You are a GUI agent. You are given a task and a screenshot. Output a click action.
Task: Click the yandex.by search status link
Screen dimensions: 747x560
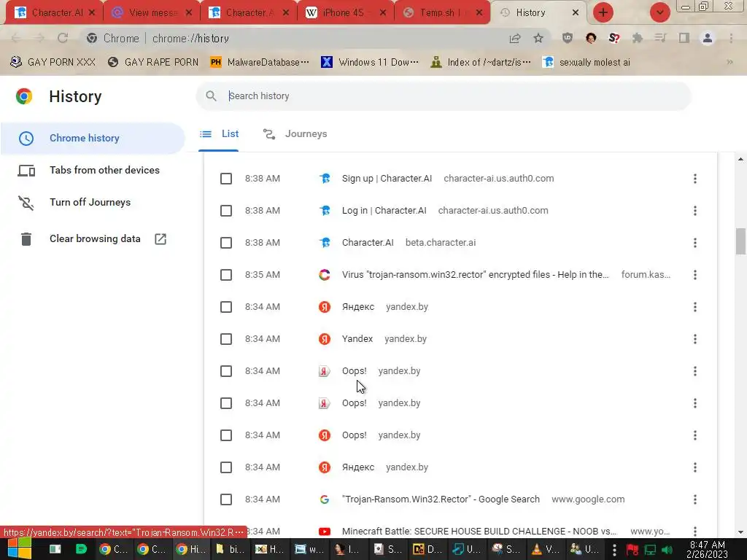click(123, 532)
